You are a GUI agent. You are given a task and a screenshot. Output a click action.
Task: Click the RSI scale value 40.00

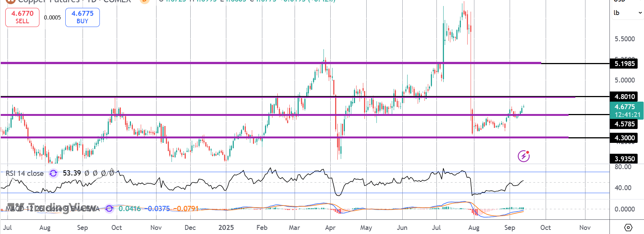623,188
